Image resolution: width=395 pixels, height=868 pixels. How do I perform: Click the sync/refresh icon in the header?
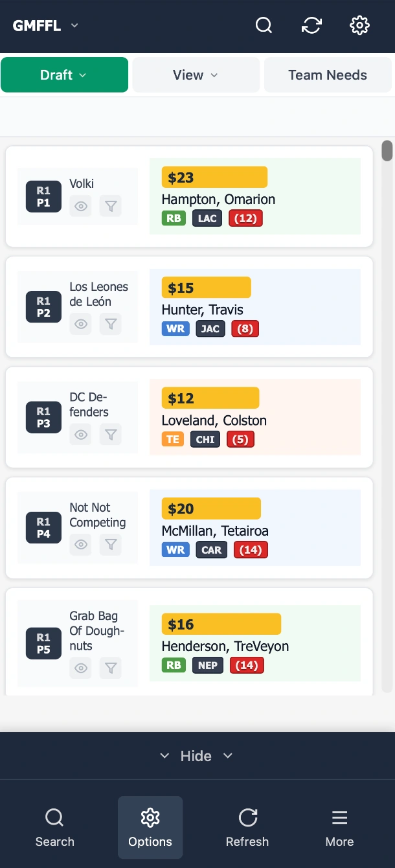pos(311,25)
